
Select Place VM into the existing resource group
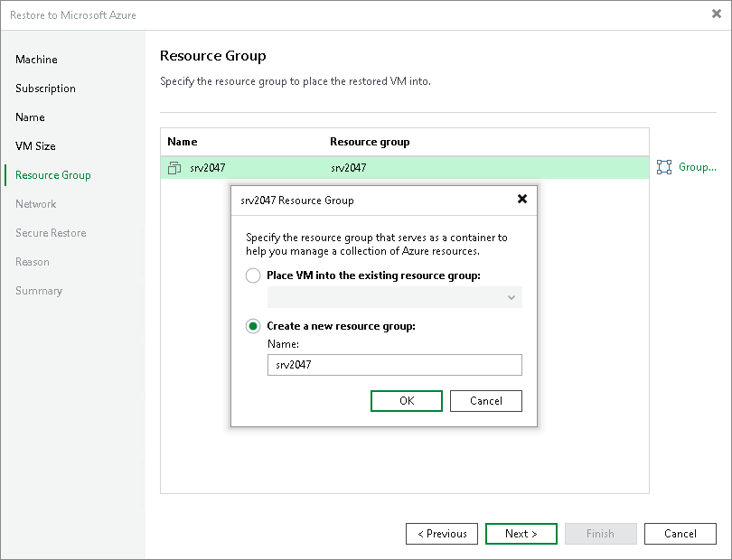point(253,275)
